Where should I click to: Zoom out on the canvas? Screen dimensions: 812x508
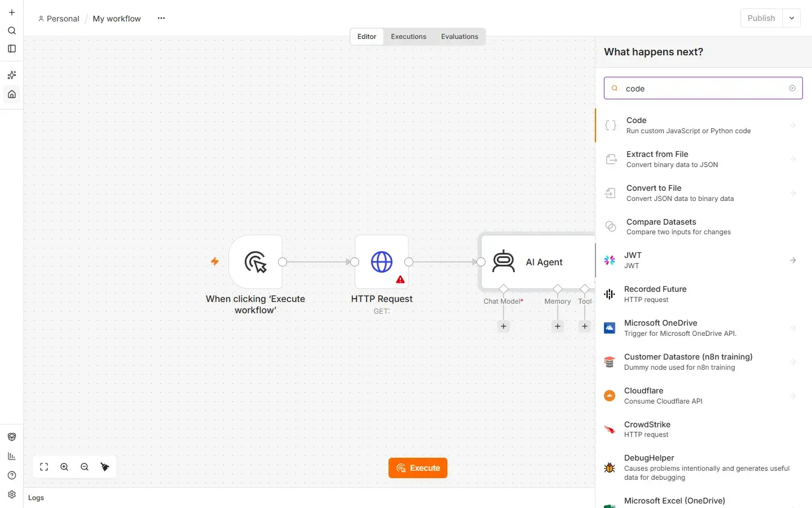pyautogui.click(x=85, y=467)
